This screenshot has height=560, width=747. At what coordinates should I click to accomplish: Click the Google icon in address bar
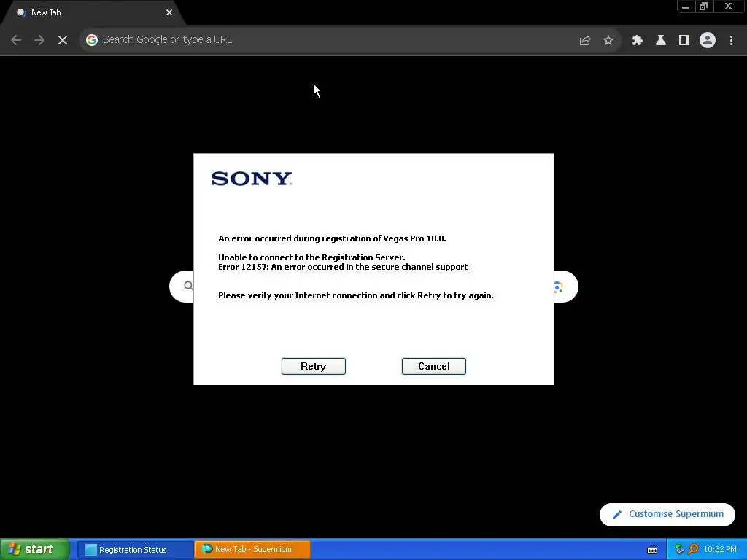pyautogui.click(x=92, y=40)
